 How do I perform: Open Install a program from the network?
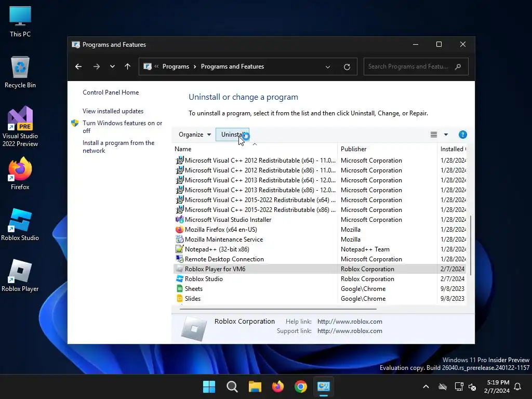118,147
